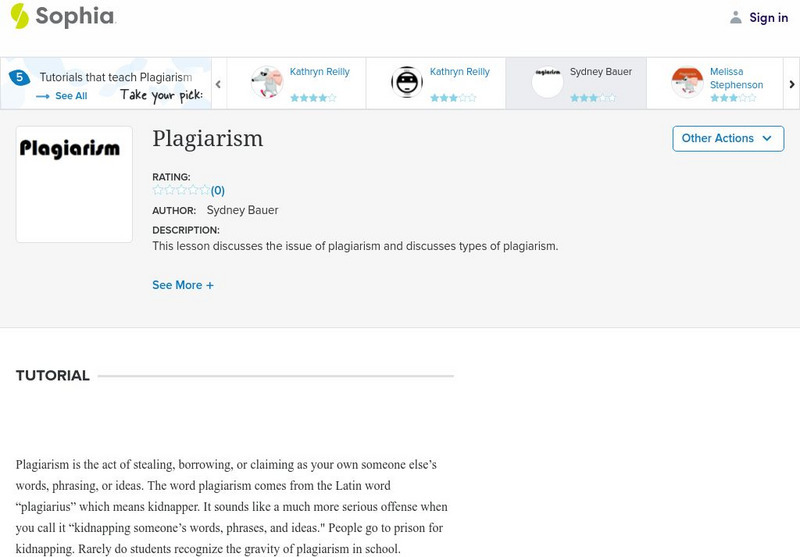
Task: Open Melissa Stephenson's tutorial thumbnail
Action: click(687, 82)
